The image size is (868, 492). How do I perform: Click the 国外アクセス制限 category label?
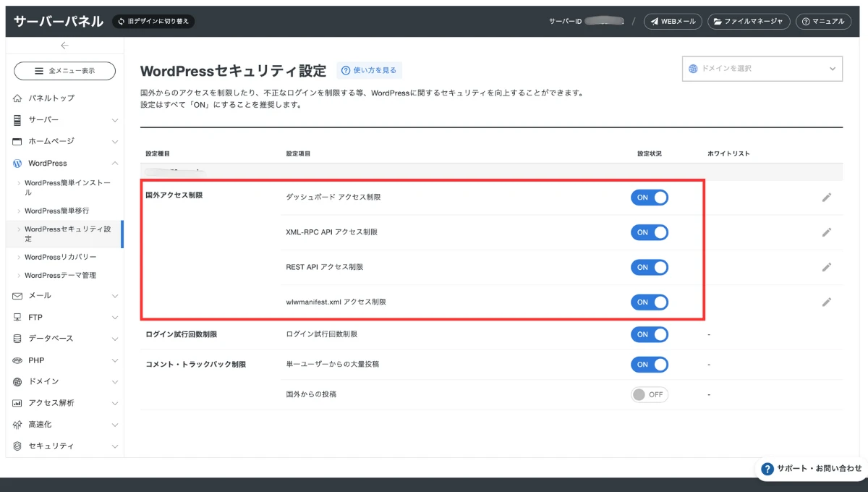coord(174,195)
